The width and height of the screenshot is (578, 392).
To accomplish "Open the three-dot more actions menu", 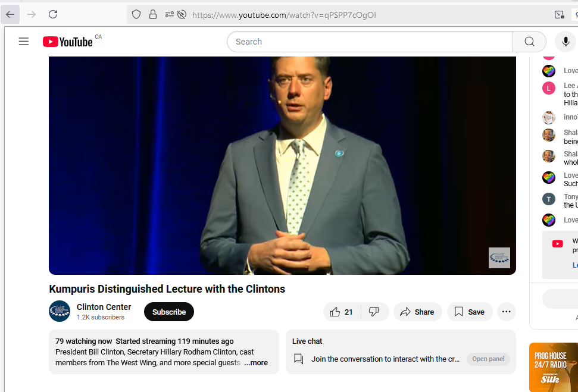I will click(507, 312).
